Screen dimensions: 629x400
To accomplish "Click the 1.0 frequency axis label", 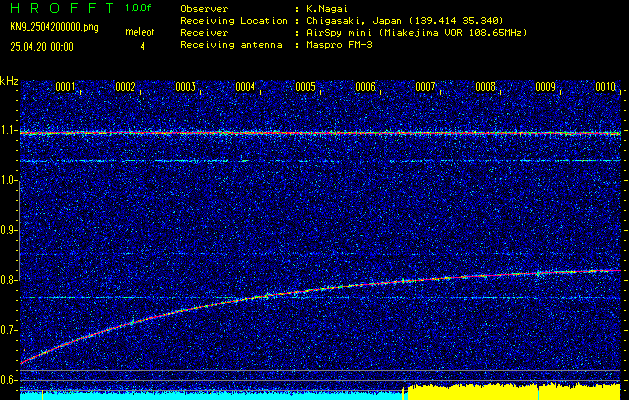I will click(x=8, y=180).
